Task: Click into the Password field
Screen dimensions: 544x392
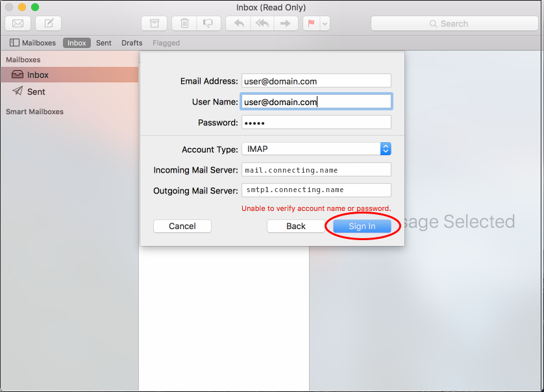Action: click(x=316, y=123)
